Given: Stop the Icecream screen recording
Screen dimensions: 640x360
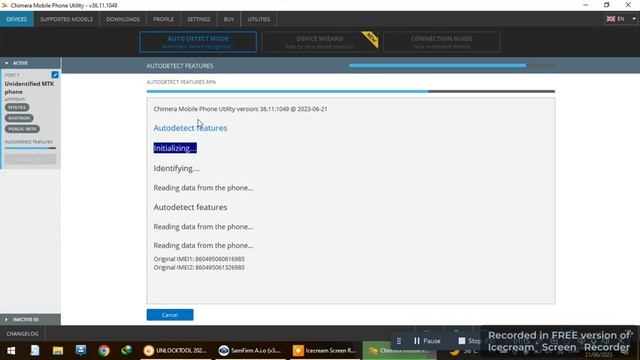Looking at the screenshot, I should pos(469,341).
